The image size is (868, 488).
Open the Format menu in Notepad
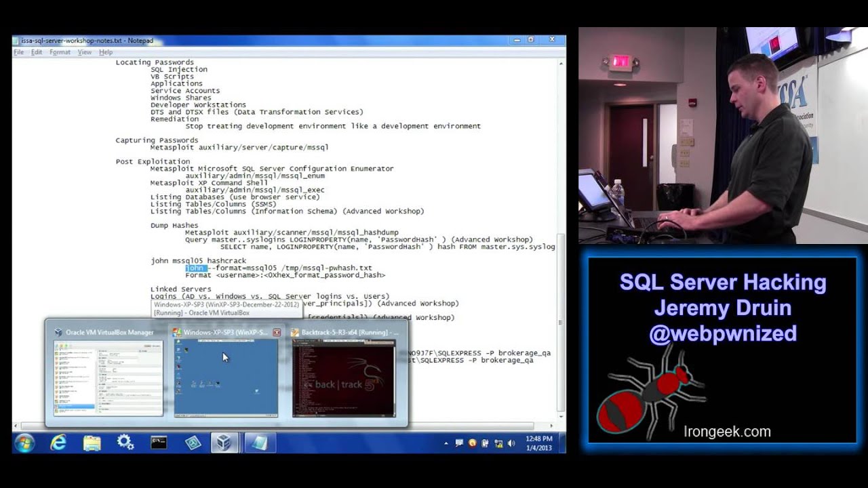coord(60,52)
